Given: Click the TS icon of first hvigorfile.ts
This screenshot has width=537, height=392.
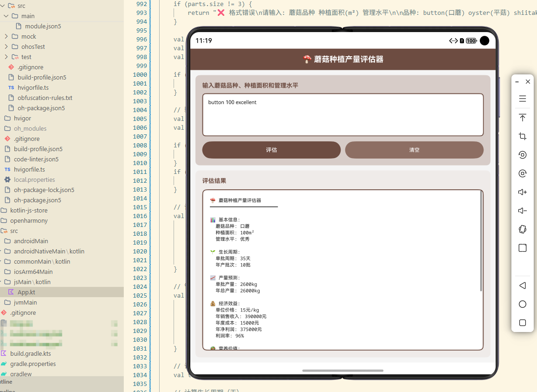Looking at the screenshot, I should [x=11, y=87].
